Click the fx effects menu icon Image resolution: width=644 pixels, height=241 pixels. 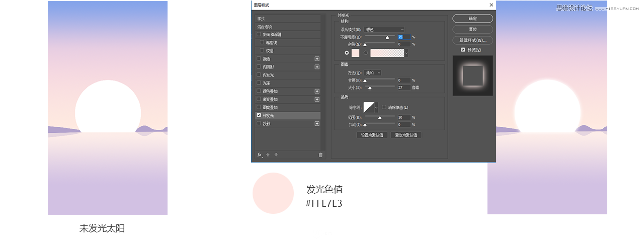[x=260, y=155]
